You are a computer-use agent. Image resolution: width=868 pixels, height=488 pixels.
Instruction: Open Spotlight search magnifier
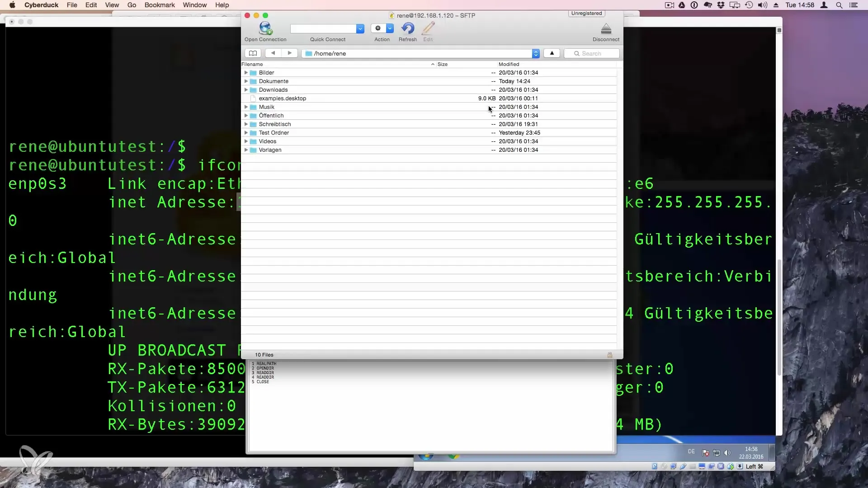(839, 5)
